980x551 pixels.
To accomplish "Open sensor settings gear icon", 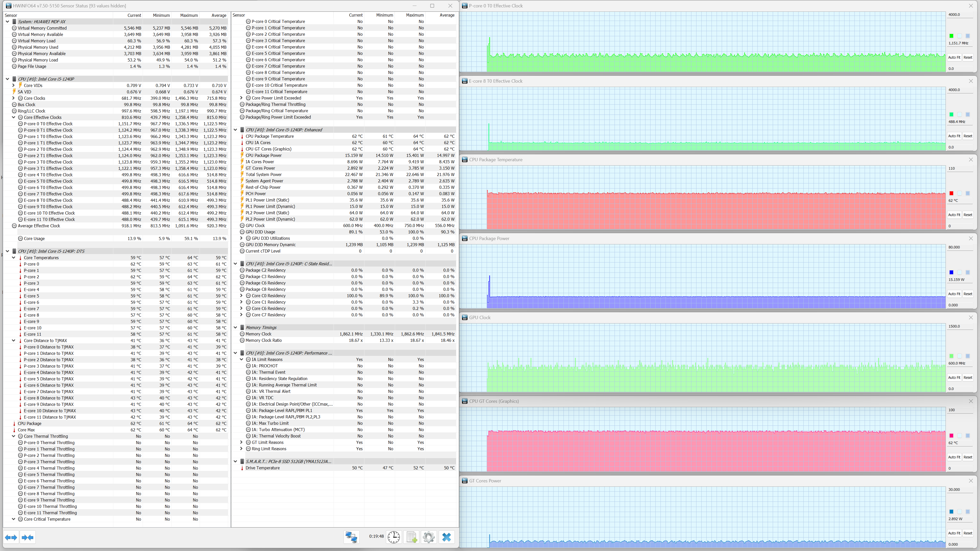I will click(x=428, y=537).
